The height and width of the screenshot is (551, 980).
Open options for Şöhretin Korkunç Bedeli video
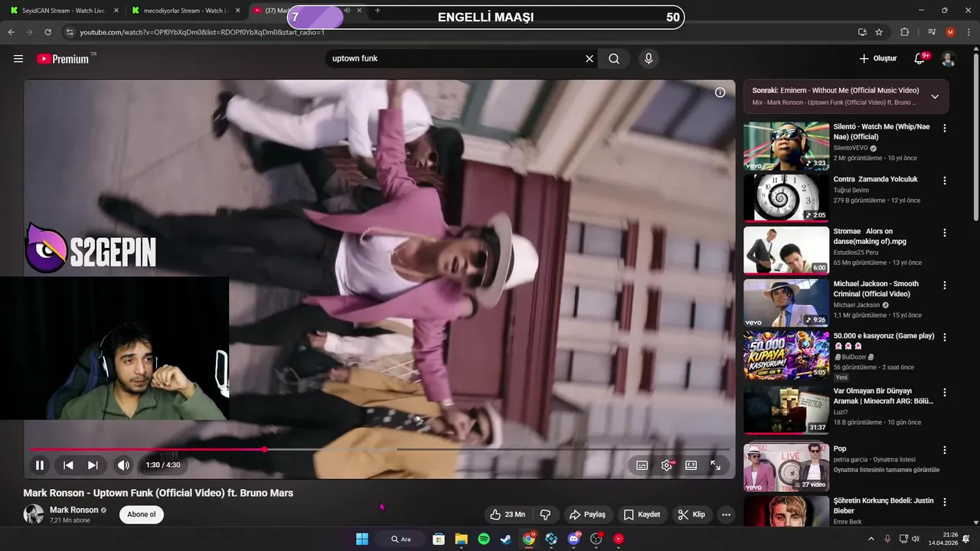click(944, 503)
